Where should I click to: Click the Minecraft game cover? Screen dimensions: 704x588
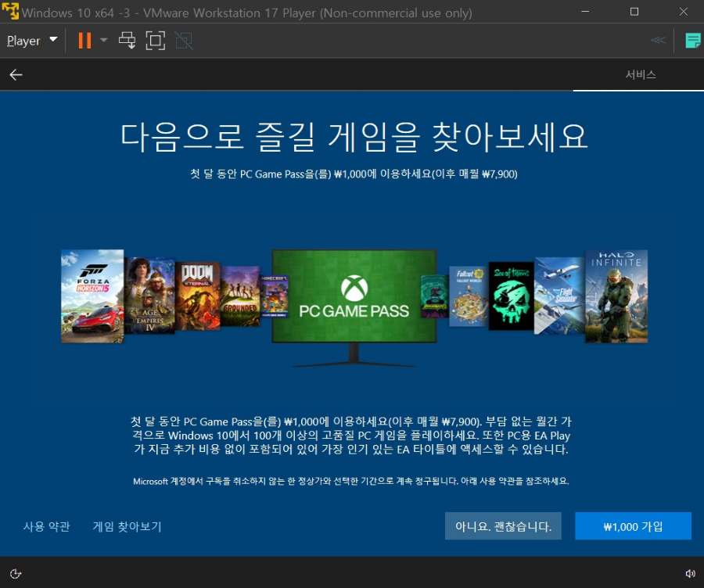pyautogui.click(x=274, y=296)
